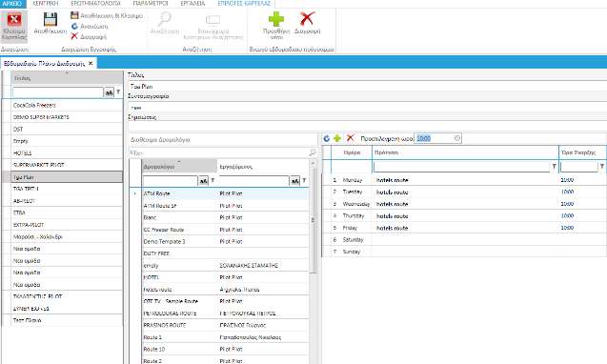Select the 'CC Freezer Route' row
Image resolution: width=607 pixels, height=364 pixels.
point(226,230)
